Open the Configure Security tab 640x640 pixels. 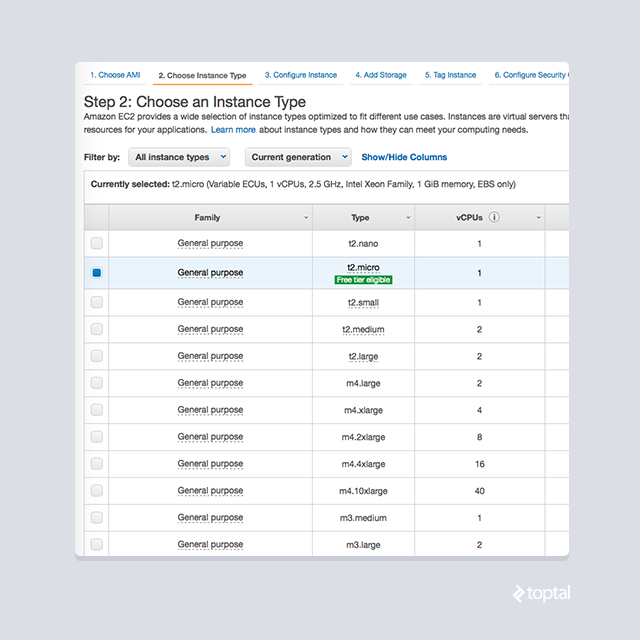point(531,75)
